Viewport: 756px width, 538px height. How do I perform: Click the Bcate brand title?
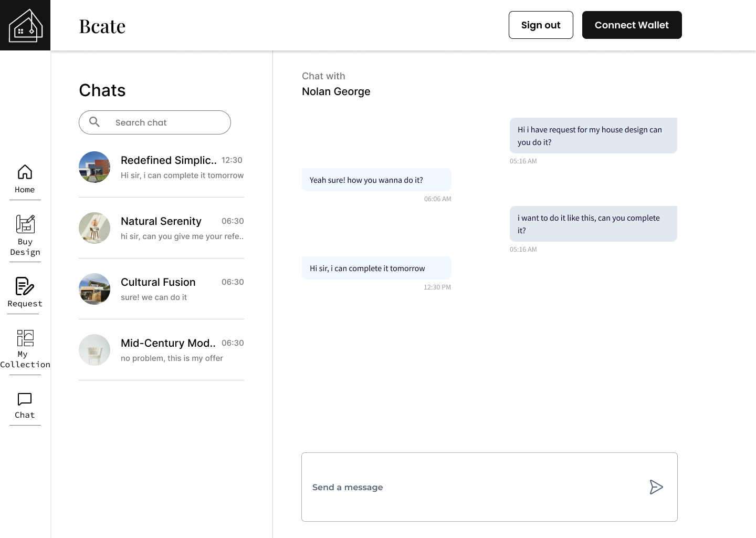(102, 26)
